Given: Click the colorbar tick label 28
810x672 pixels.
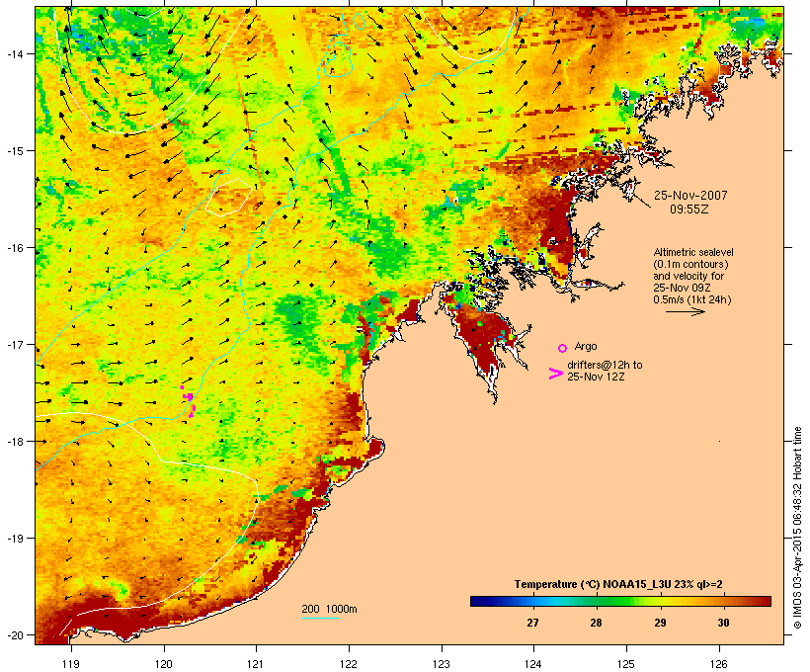Looking at the screenshot, I should 596,623.
